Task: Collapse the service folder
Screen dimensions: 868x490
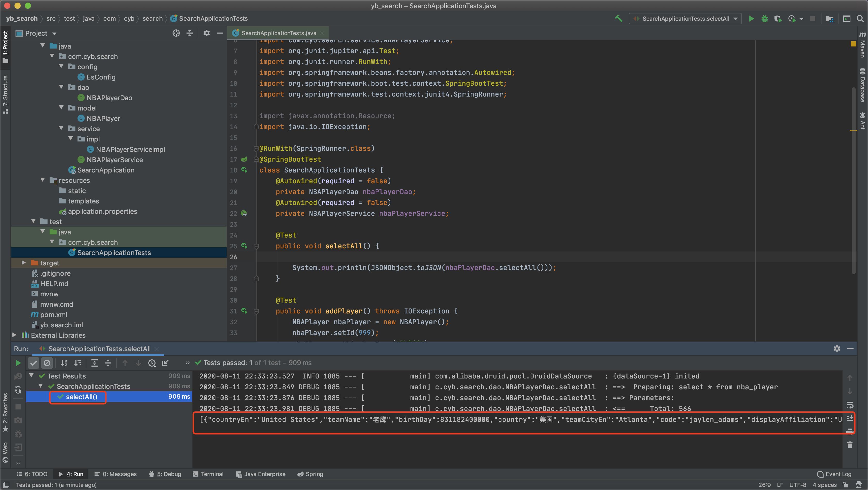Action: [x=61, y=128]
